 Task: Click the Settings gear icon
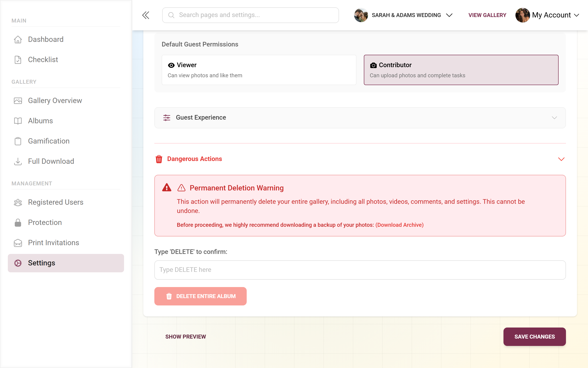click(x=18, y=263)
